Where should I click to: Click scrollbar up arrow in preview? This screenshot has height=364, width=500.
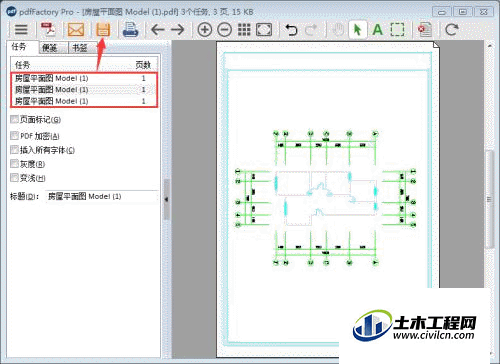point(489,46)
